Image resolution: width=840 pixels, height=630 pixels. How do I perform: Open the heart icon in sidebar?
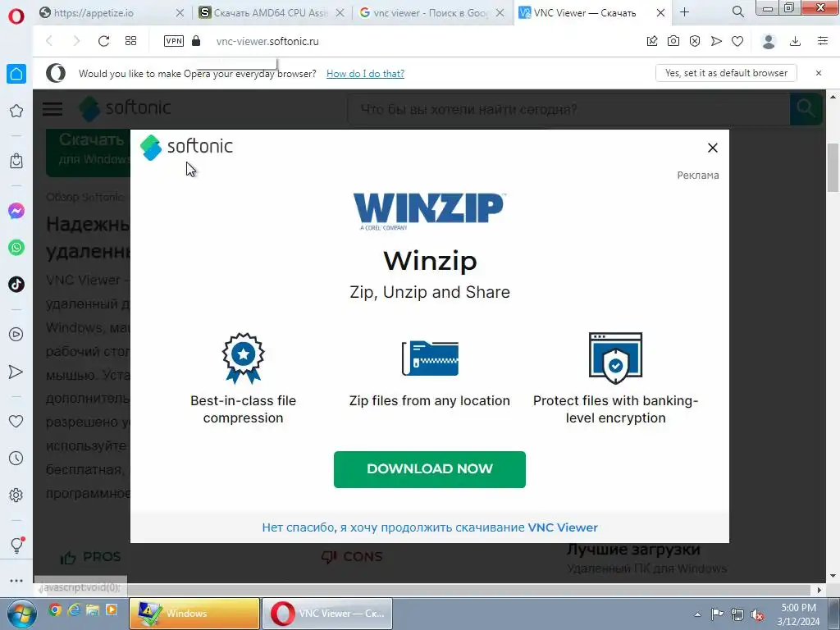pos(16,422)
